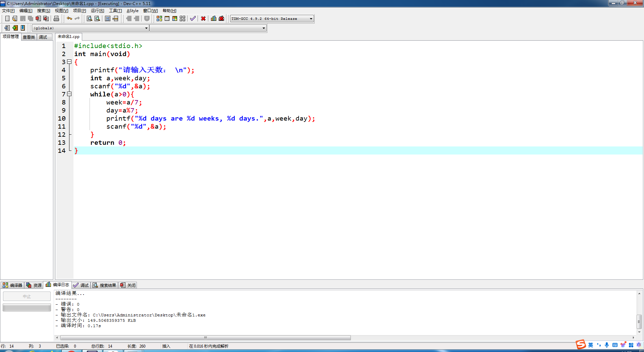Click the Close file toolbar icon
Viewport: 644px width, 352px height.
[38, 18]
